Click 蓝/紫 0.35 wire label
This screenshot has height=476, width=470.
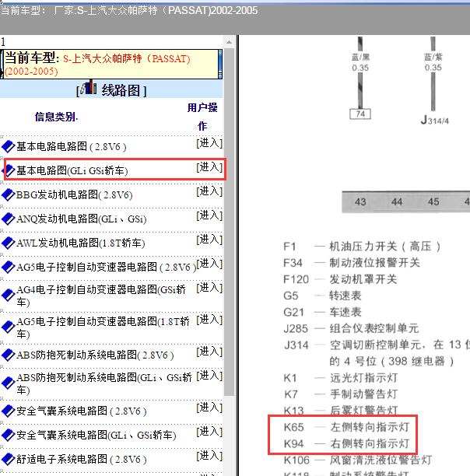click(x=433, y=62)
